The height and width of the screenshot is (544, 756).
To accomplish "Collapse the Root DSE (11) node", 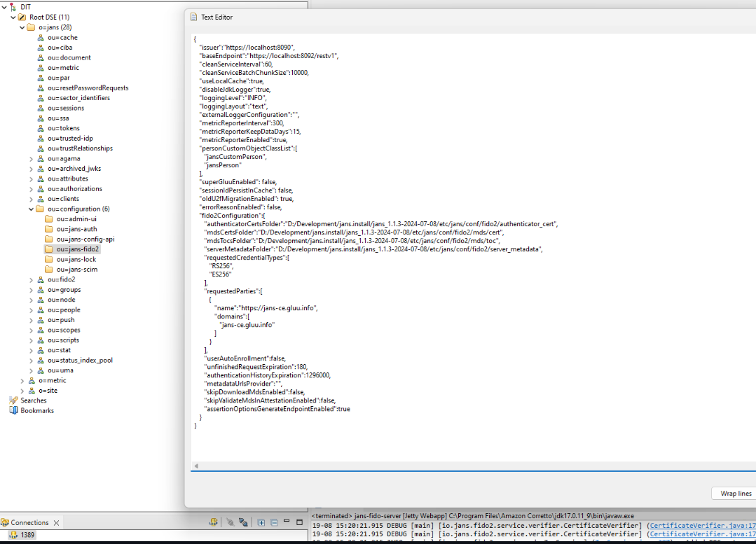I will 13,17.
